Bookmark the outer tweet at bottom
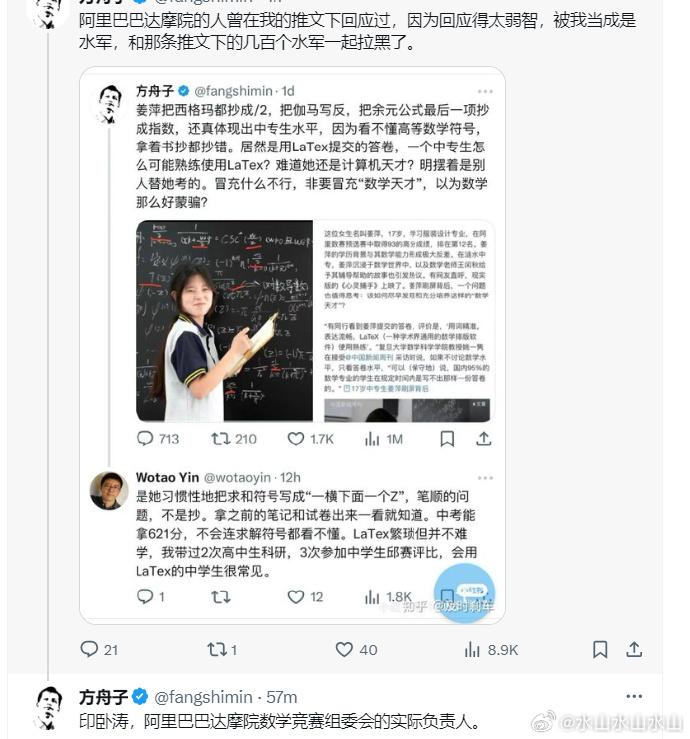The image size is (690, 739). pyautogui.click(x=600, y=649)
